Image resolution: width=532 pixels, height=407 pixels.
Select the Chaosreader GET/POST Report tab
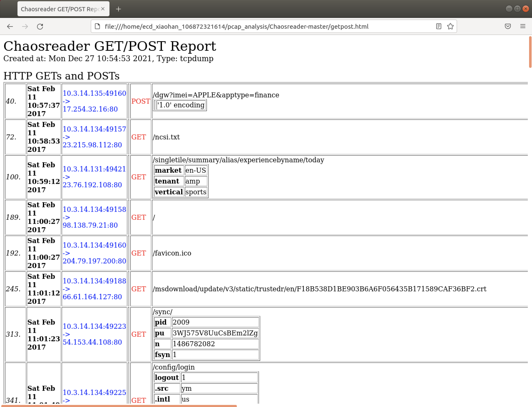point(63,9)
